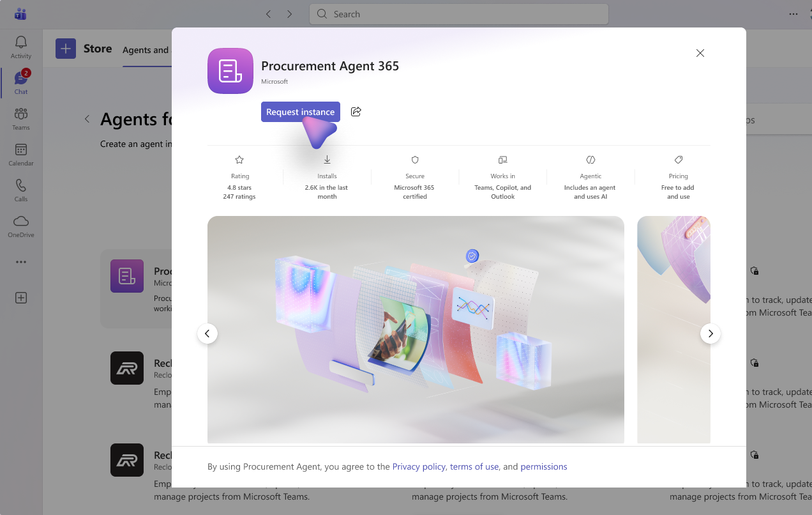Navigate back with the title bar arrow
The image size is (812, 515).
(269, 14)
